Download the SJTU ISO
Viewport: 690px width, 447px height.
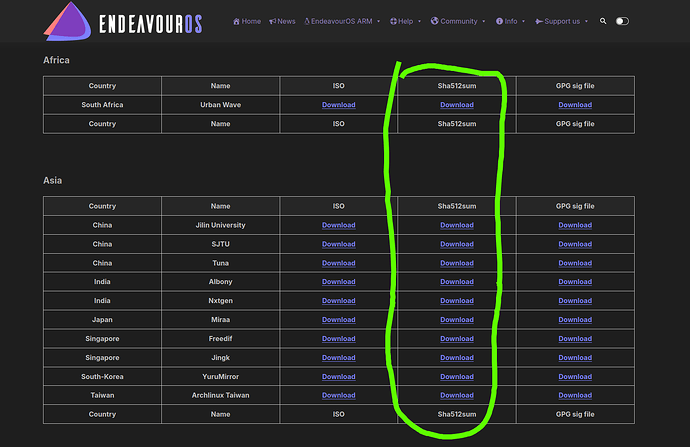338,244
